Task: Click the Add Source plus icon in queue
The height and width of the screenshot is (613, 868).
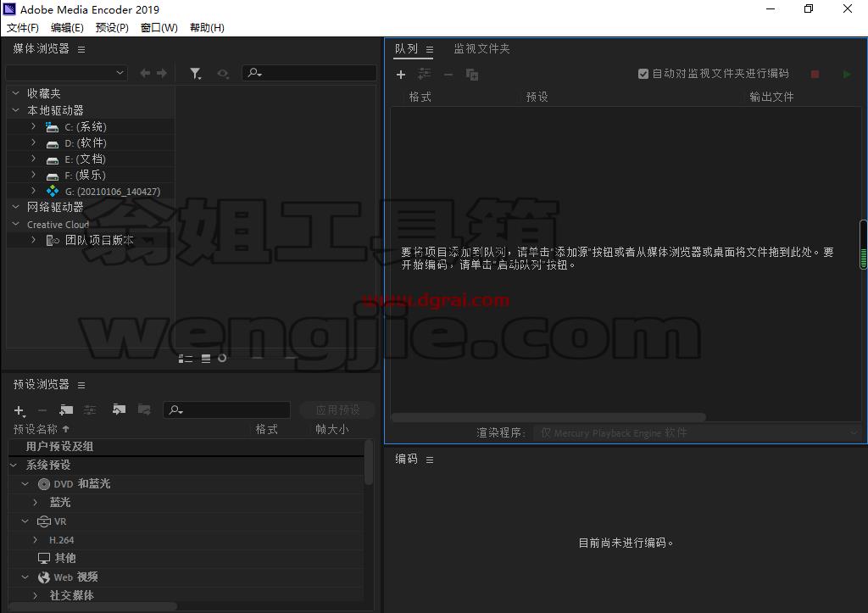Action: tap(401, 75)
